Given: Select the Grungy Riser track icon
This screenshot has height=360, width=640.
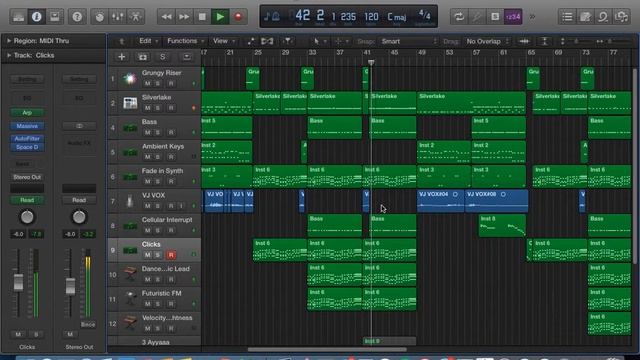Looking at the screenshot, I should 130,79.
